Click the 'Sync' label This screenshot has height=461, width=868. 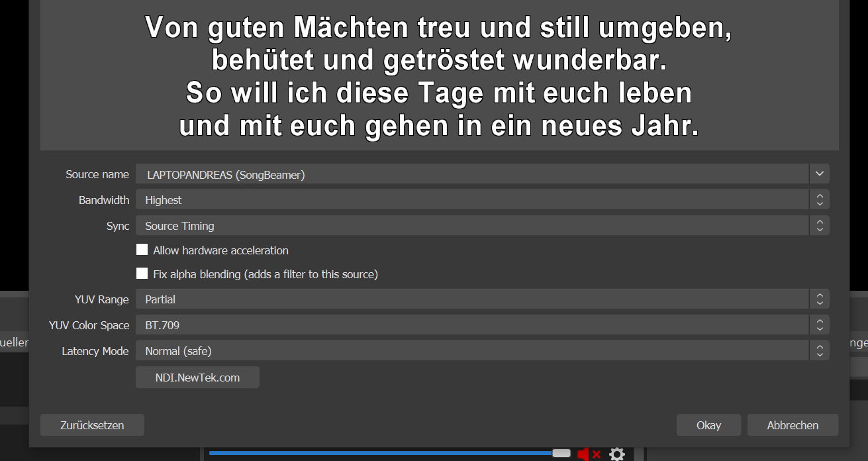point(118,226)
